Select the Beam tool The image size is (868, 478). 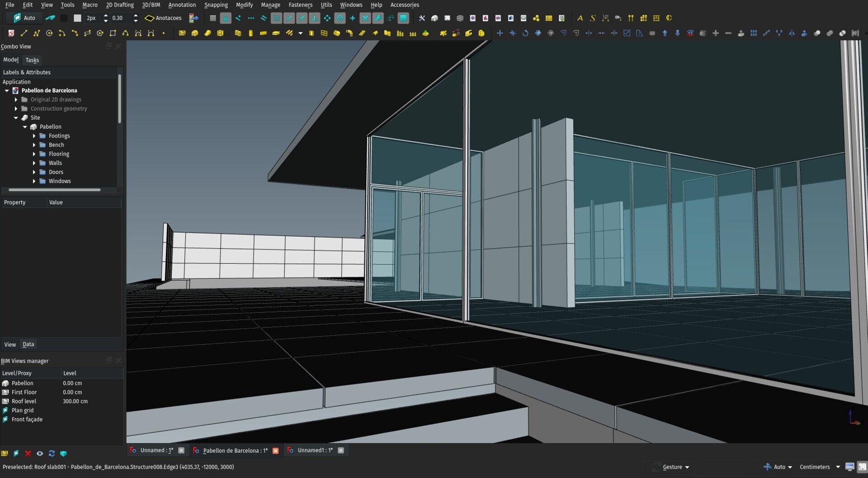(263, 33)
